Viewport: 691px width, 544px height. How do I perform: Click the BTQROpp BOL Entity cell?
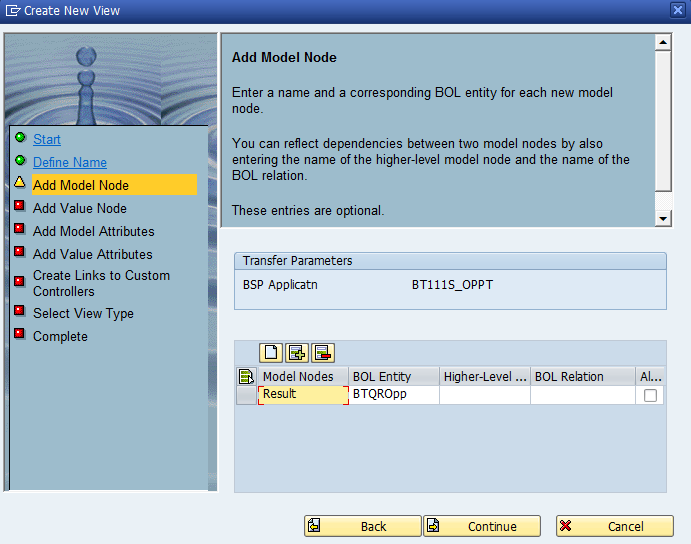[x=394, y=395]
